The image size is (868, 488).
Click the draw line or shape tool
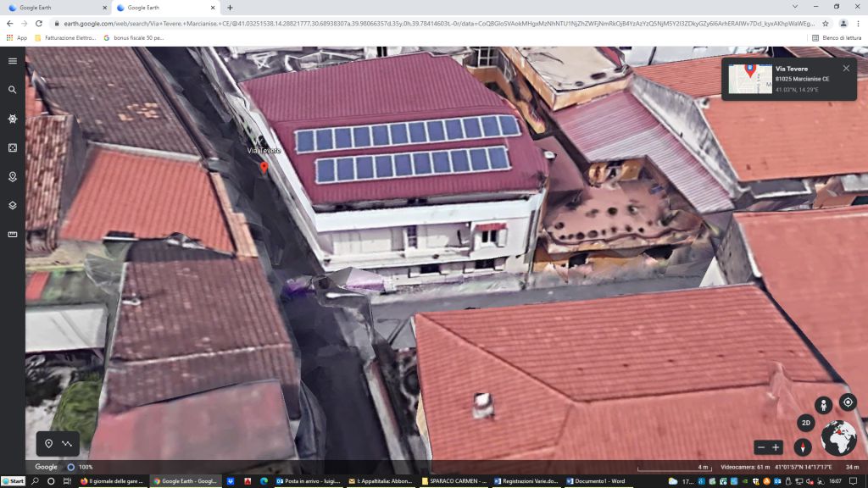point(67,444)
